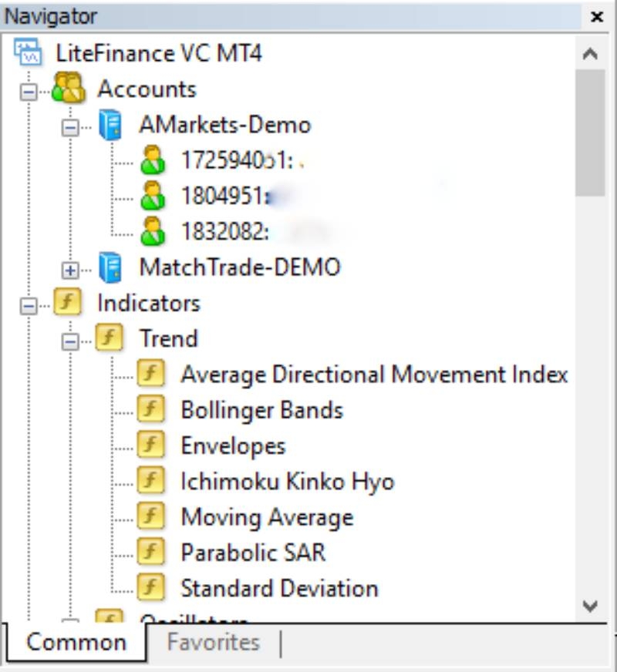Click the Envelopes indicator icon

coord(151,445)
